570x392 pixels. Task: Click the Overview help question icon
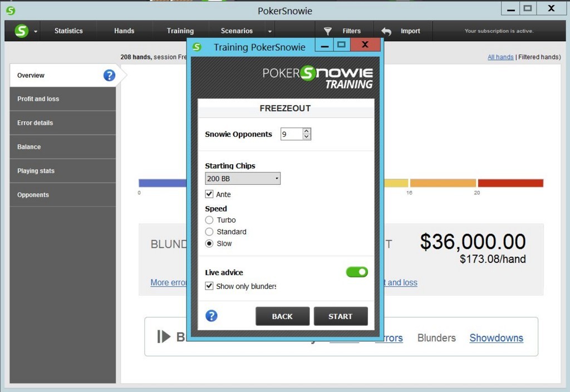coord(109,75)
